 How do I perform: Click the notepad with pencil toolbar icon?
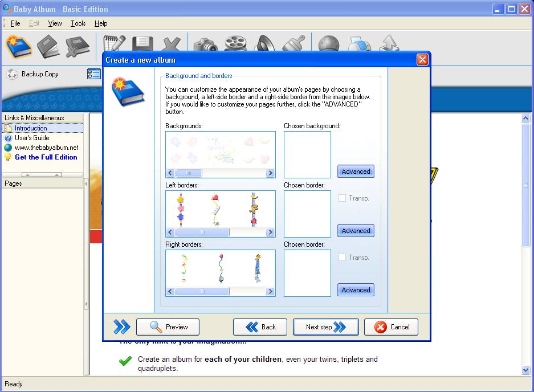(114, 43)
